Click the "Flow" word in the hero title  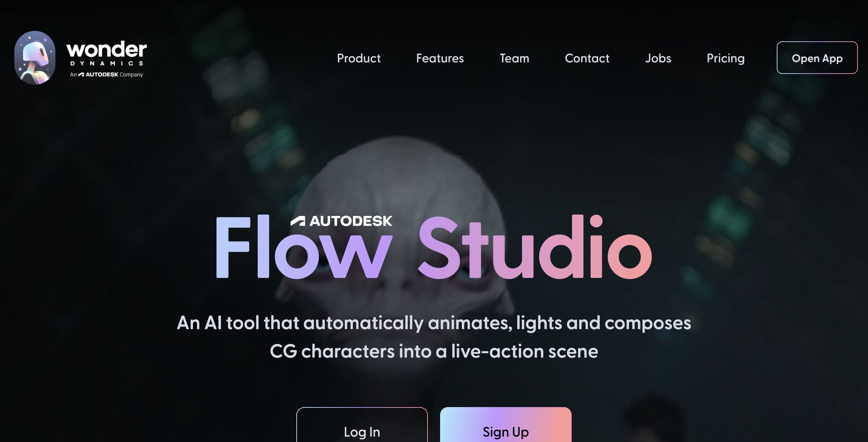click(304, 247)
